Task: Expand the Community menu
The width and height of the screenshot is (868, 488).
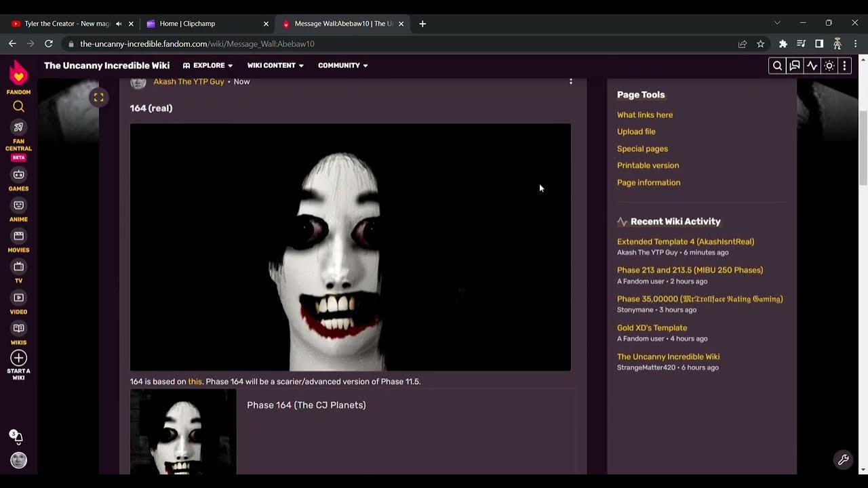Action: pyautogui.click(x=342, y=66)
